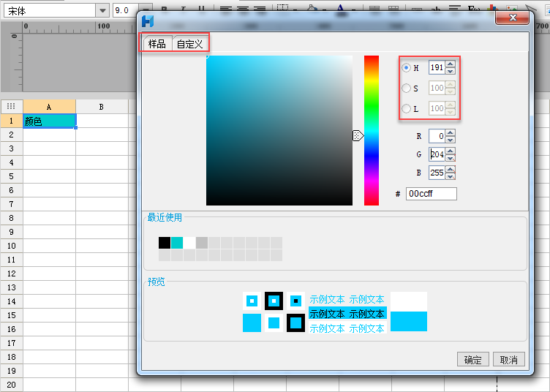The height and width of the screenshot is (392, 550).
Task: Increase the H value with up arrow
Action: 451,64
